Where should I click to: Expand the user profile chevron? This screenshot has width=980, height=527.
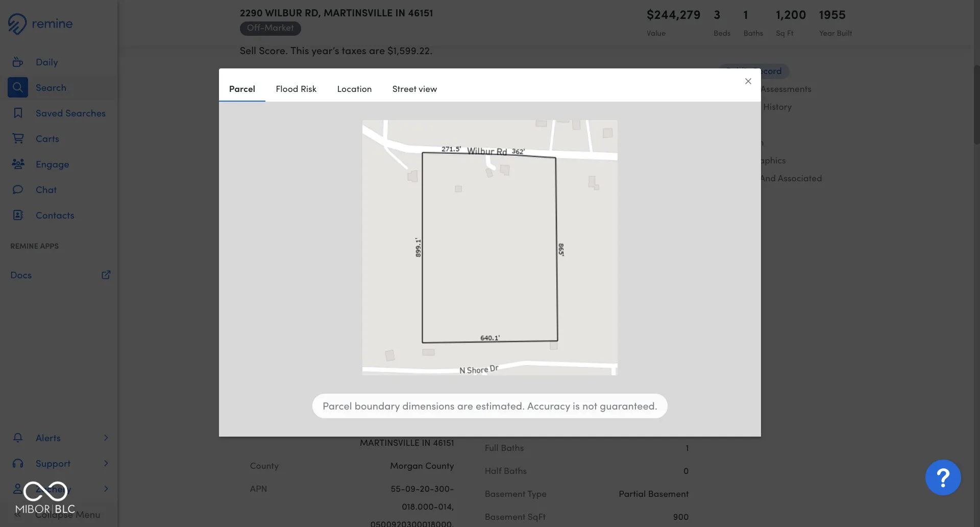click(106, 489)
